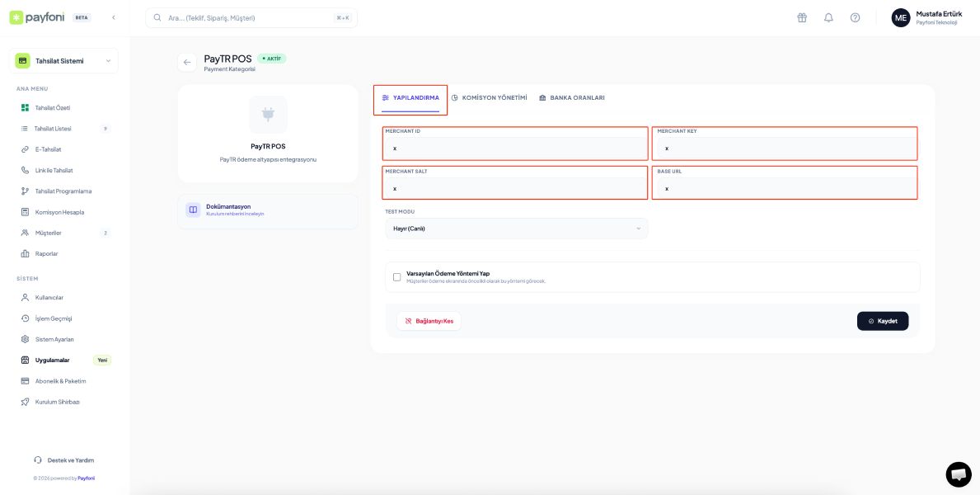The image size is (980, 495).
Task: Open Destek ve Yardım link
Action: [x=70, y=460]
